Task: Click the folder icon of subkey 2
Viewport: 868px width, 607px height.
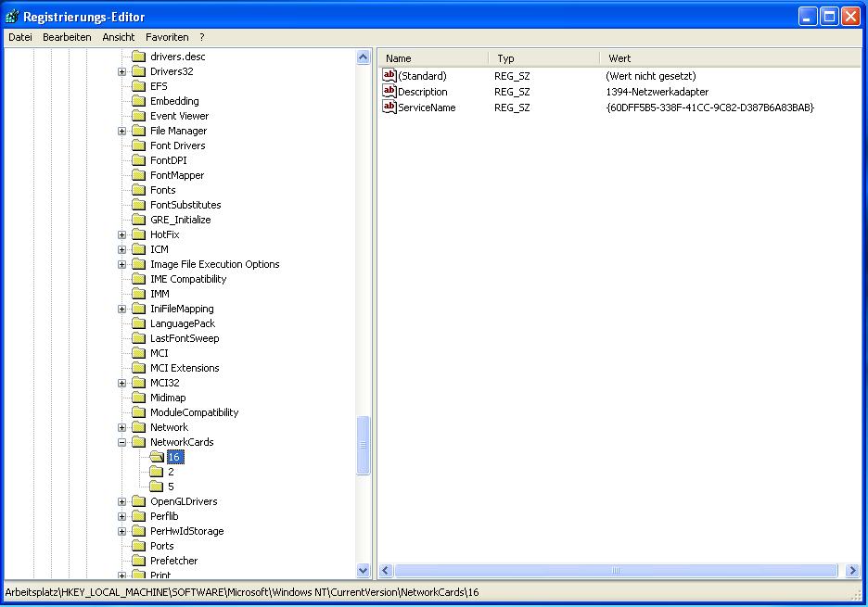Action: 156,472
